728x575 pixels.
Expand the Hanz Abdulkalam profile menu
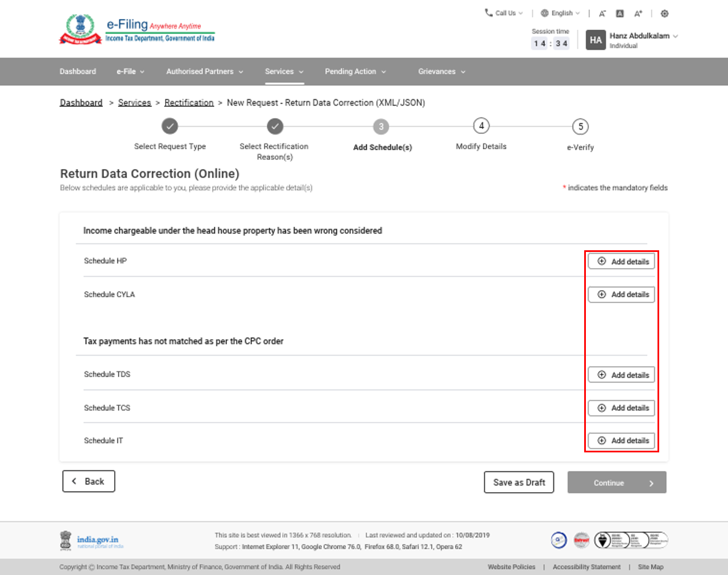(x=644, y=36)
